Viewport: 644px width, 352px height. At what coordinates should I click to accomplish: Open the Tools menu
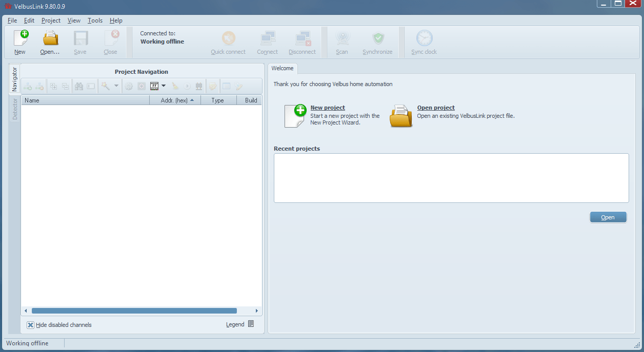pyautogui.click(x=94, y=20)
